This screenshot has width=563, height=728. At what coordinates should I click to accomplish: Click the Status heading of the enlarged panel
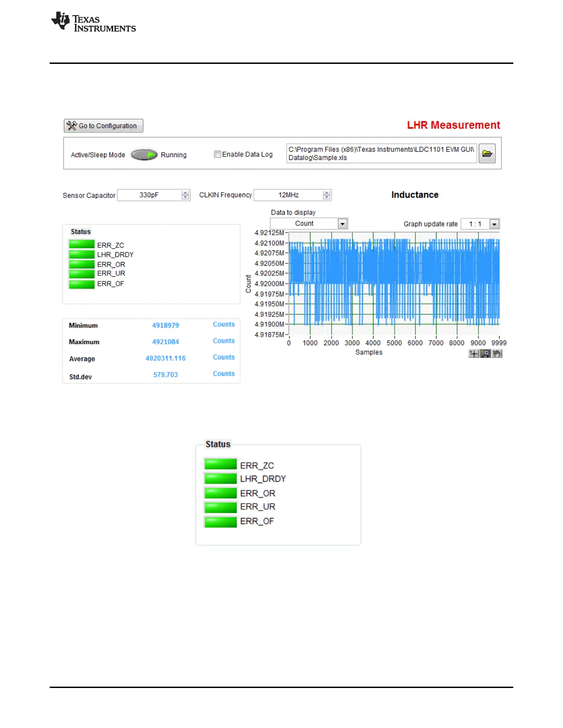click(218, 444)
